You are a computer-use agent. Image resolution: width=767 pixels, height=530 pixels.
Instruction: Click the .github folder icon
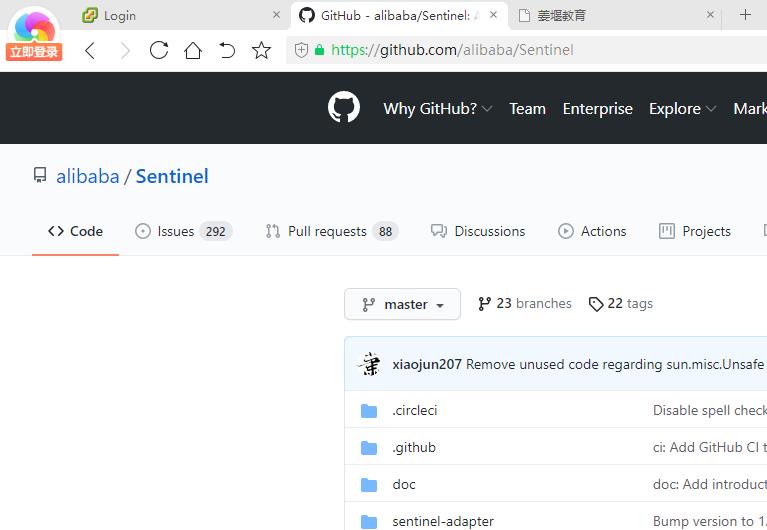coord(369,448)
